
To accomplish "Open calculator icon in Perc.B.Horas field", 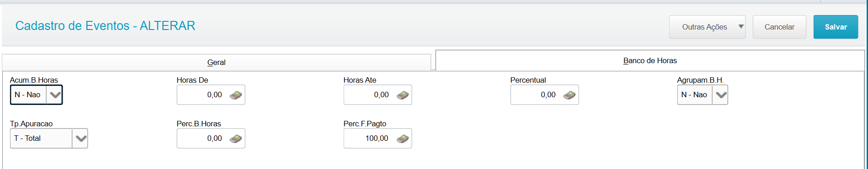I will click(236, 139).
